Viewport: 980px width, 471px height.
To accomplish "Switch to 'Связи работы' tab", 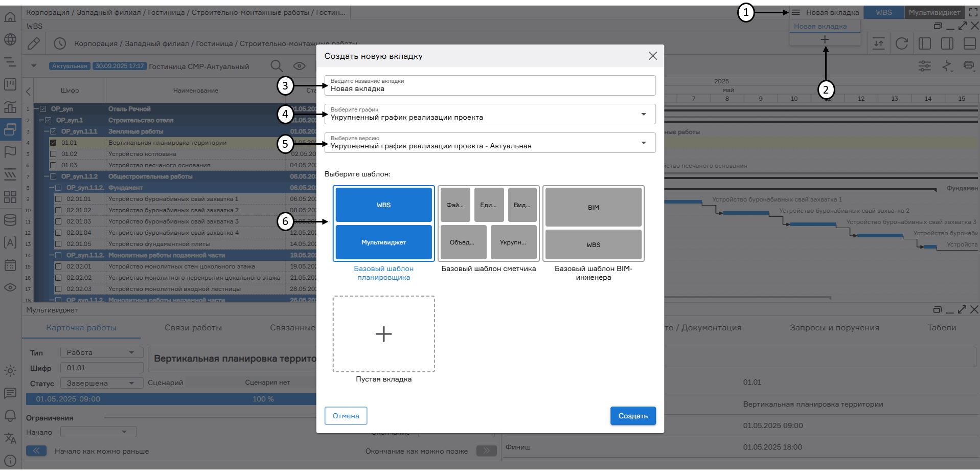I will pyautogui.click(x=193, y=328).
